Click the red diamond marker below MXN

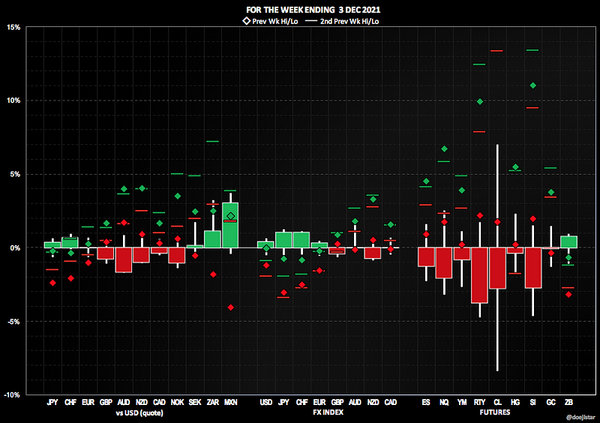click(x=230, y=307)
